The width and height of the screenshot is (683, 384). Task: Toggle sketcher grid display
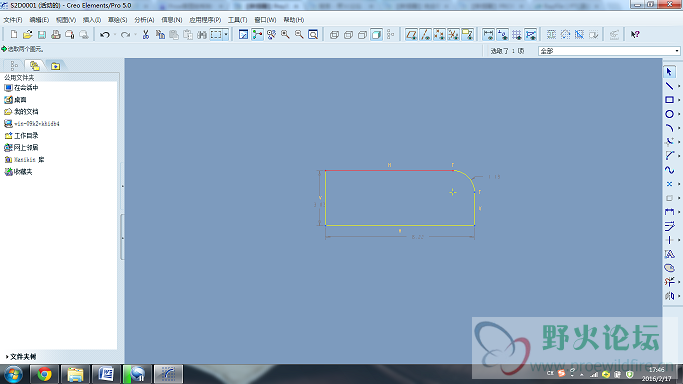coord(517,34)
